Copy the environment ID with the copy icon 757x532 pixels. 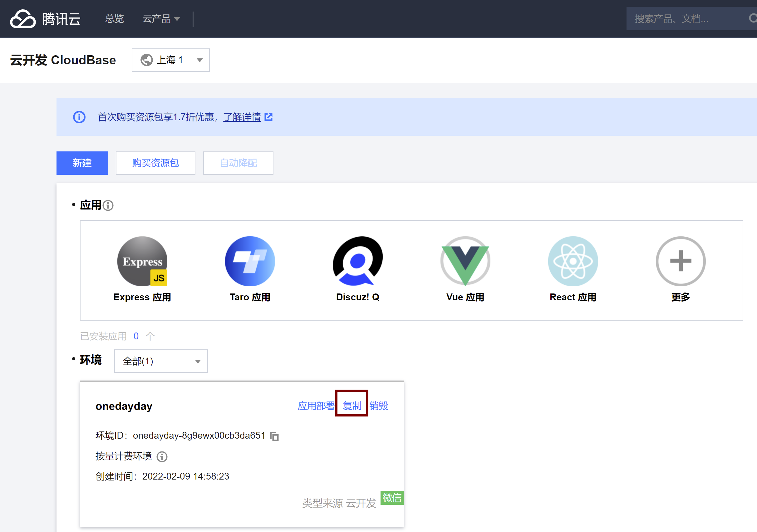click(274, 436)
